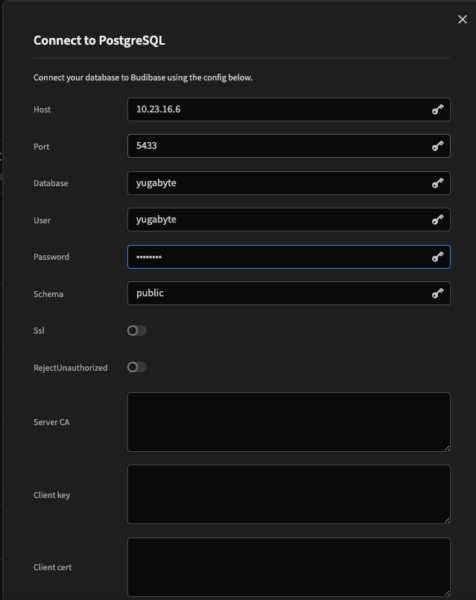Click inside the Server CA text area

(289, 422)
